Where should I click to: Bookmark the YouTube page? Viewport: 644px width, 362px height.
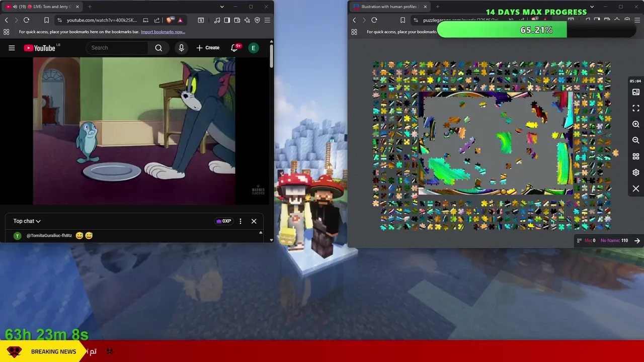coord(46,20)
